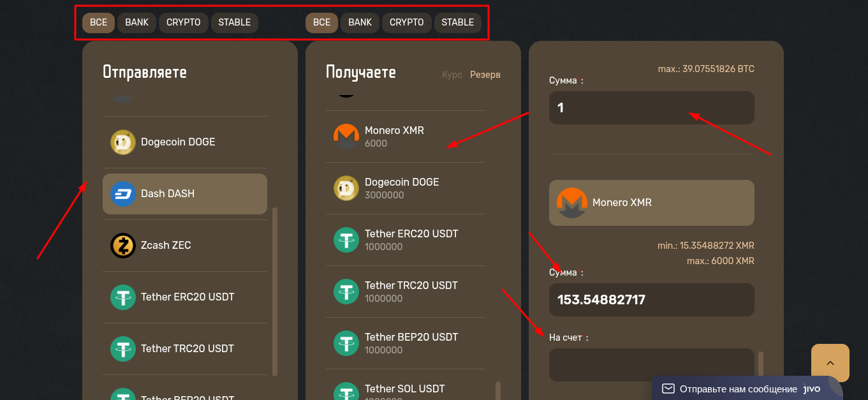The height and width of the screenshot is (400, 868).
Task: Switch the receive list to Резерв view
Action: [x=485, y=75]
